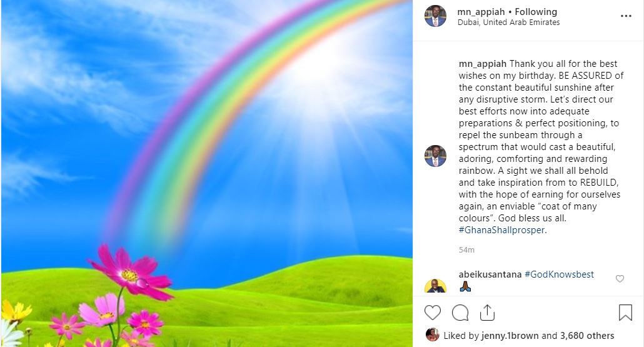
Task: Save the post with the bookmark icon
Action: pyautogui.click(x=625, y=313)
